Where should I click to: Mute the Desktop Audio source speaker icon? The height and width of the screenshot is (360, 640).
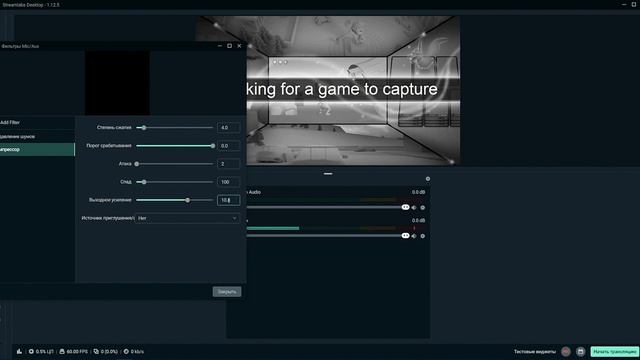(414, 207)
